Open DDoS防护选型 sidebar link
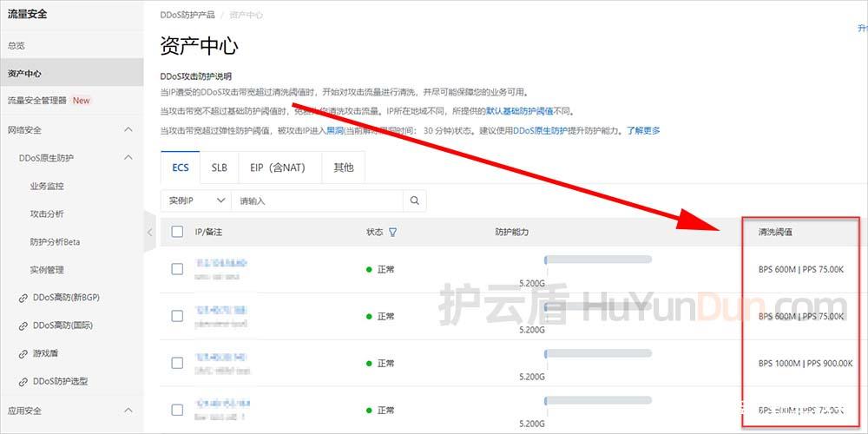The width and height of the screenshot is (868, 434). [x=61, y=382]
